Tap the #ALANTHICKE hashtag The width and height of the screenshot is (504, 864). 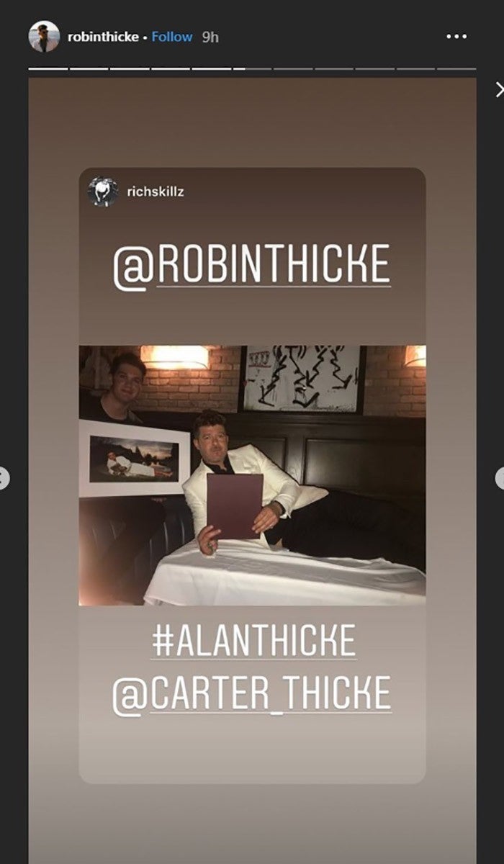click(253, 641)
